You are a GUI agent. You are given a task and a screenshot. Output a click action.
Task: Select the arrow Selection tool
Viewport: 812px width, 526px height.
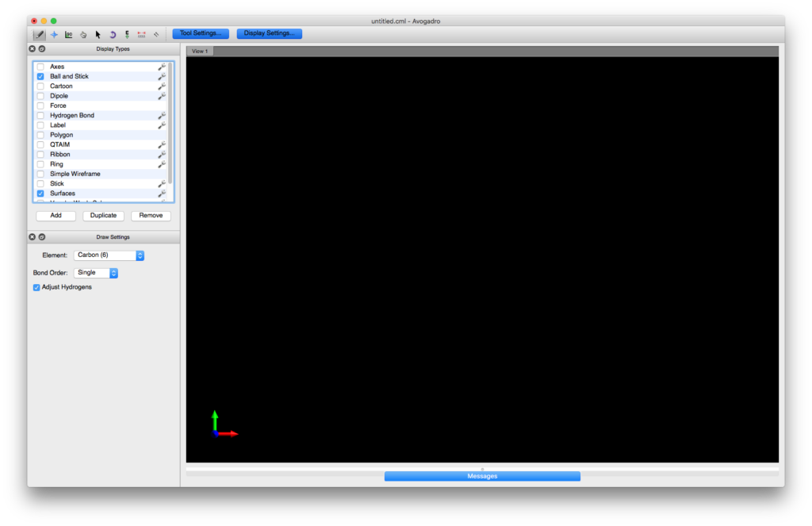coord(98,34)
